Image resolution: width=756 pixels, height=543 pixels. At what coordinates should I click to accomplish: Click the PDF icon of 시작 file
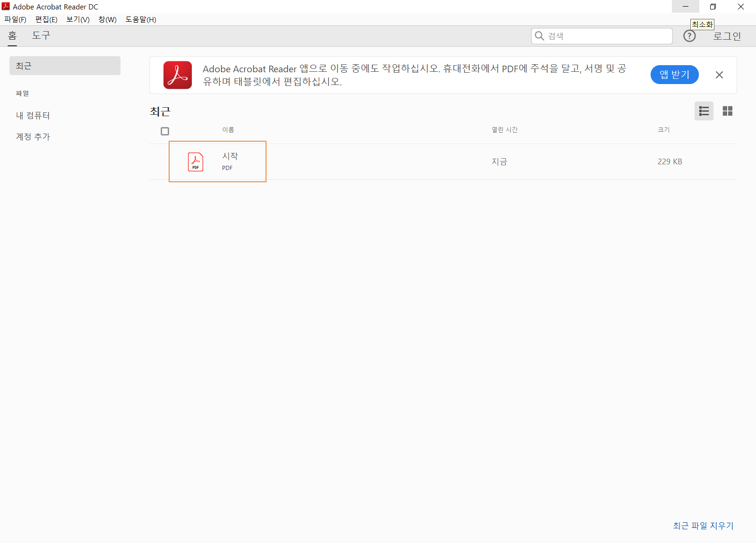[x=196, y=162]
